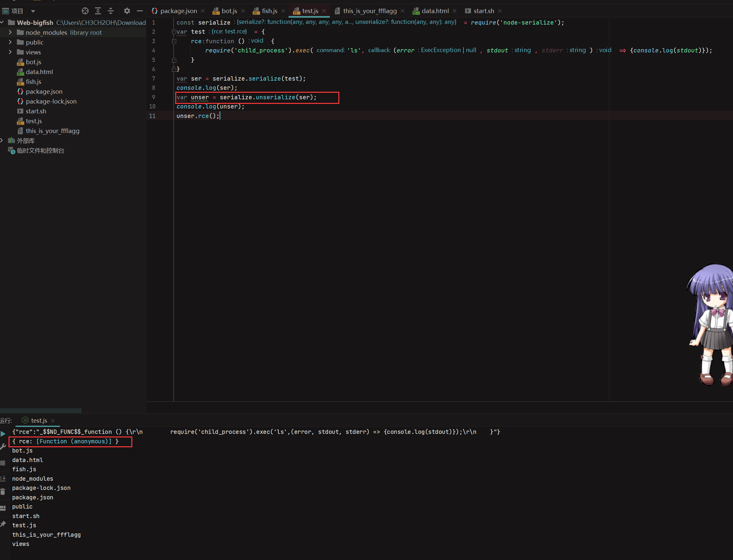Close the package.json editor tab

pos(203,11)
